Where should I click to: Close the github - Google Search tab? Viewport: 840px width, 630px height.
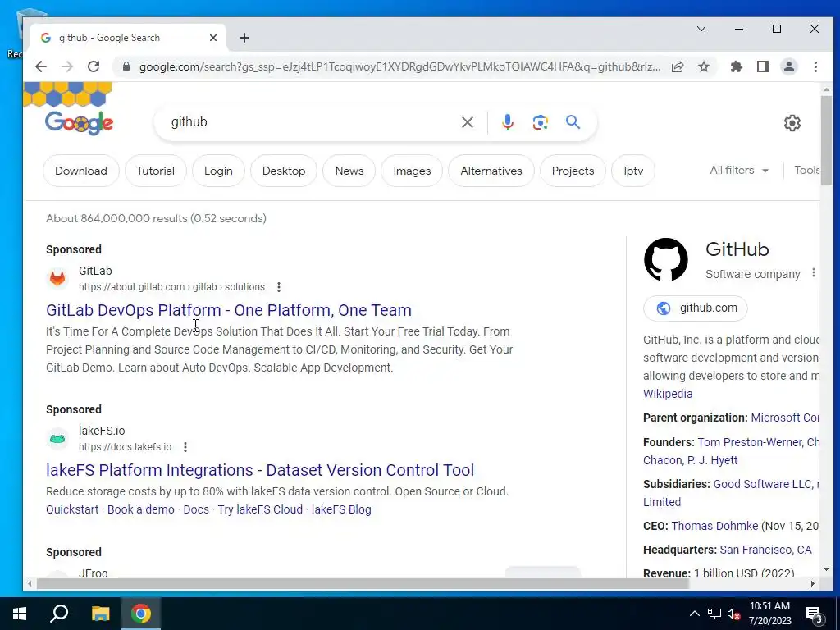tap(213, 38)
